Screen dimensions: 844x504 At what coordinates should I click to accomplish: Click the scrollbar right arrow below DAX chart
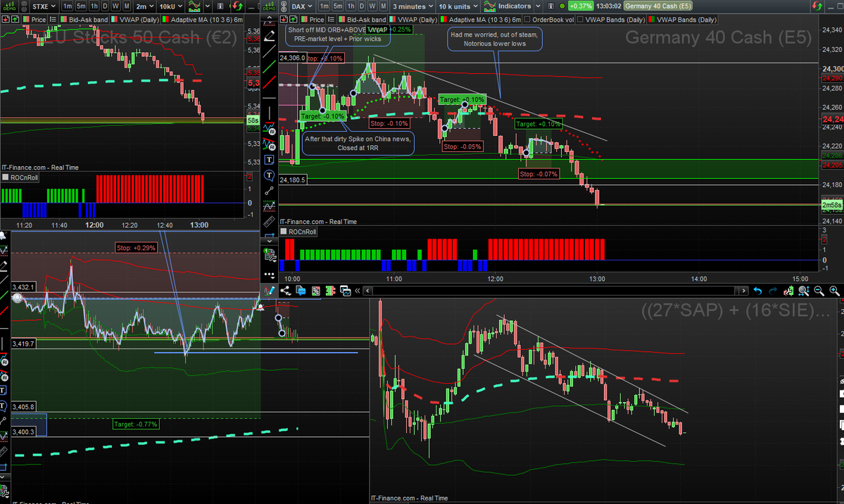coord(744,291)
